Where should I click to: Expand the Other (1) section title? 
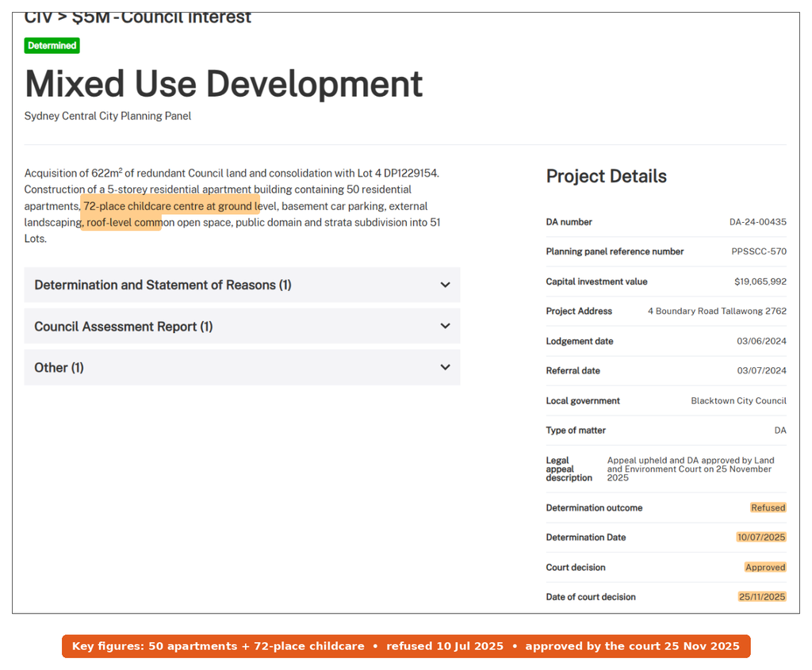(x=59, y=368)
